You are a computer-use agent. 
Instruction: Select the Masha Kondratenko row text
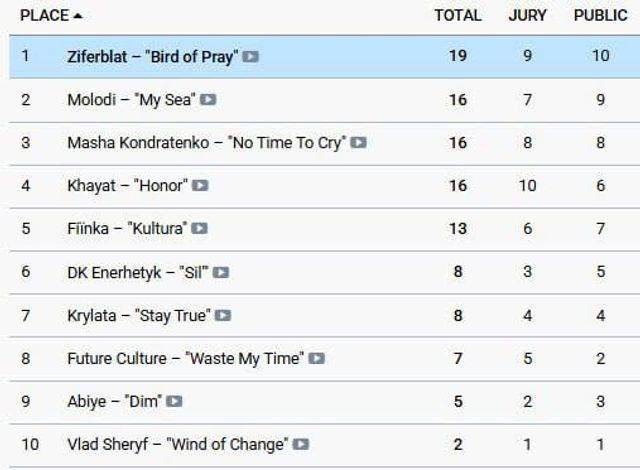[x=204, y=142]
